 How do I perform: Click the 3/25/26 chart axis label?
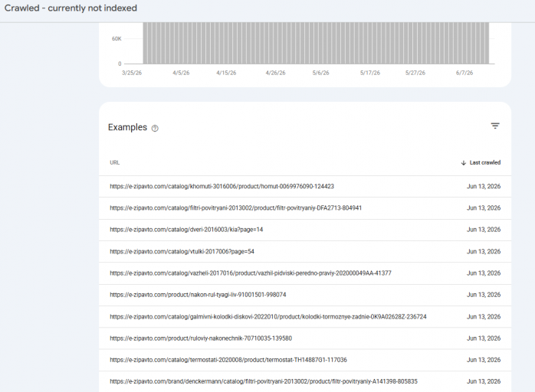pyautogui.click(x=132, y=73)
